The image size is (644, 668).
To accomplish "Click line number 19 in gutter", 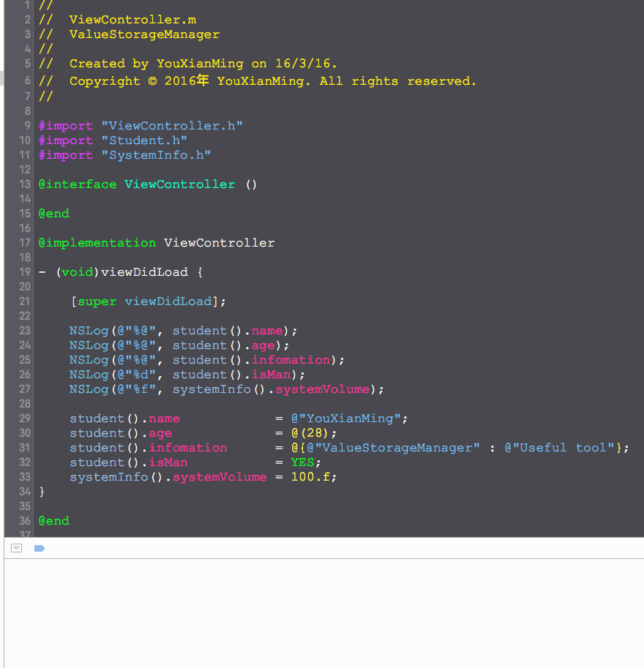I will [x=25, y=271].
